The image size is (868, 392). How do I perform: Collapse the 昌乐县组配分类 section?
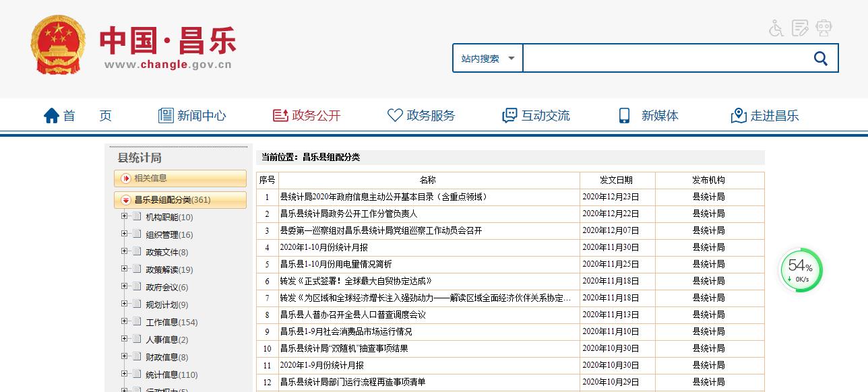[126, 200]
